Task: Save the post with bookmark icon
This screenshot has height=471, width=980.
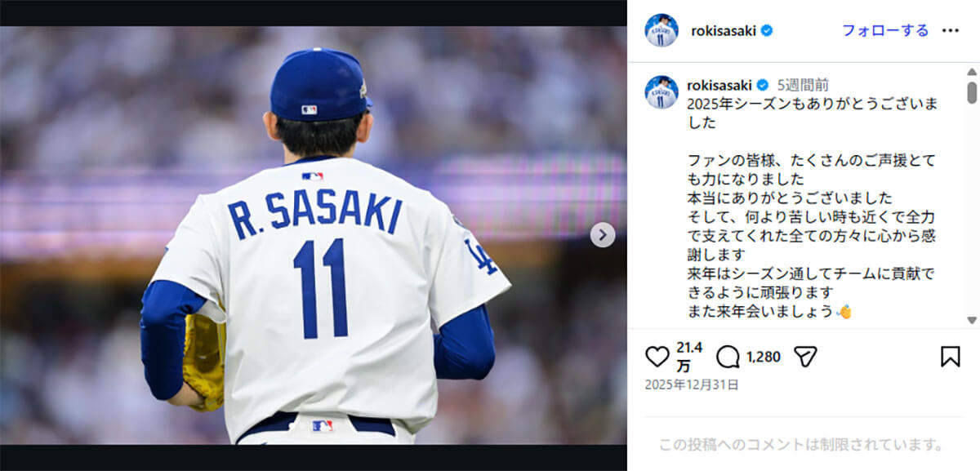Action: pos(950,357)
